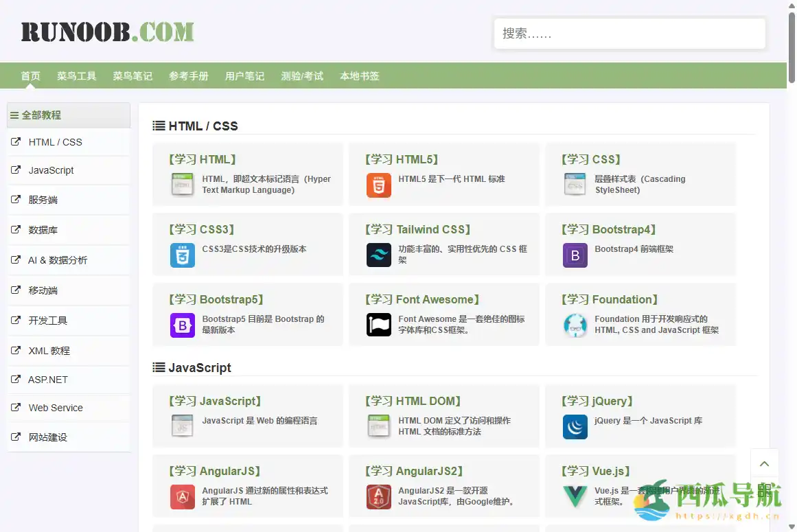
Task: Click the 【学习 HTML】 tutorial title
Action: 202,159
